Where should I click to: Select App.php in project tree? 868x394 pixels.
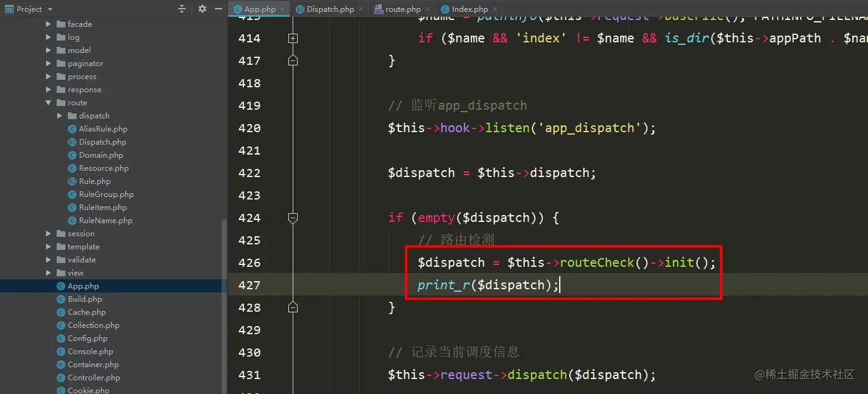pos(83,286)
